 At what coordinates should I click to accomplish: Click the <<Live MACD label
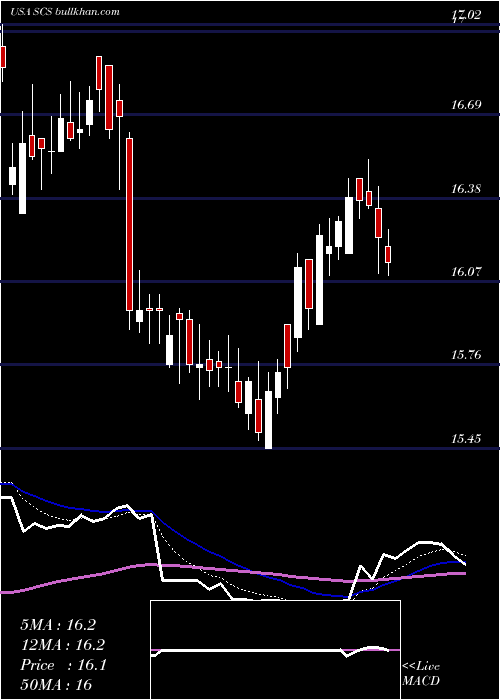(x=421, y=673)
